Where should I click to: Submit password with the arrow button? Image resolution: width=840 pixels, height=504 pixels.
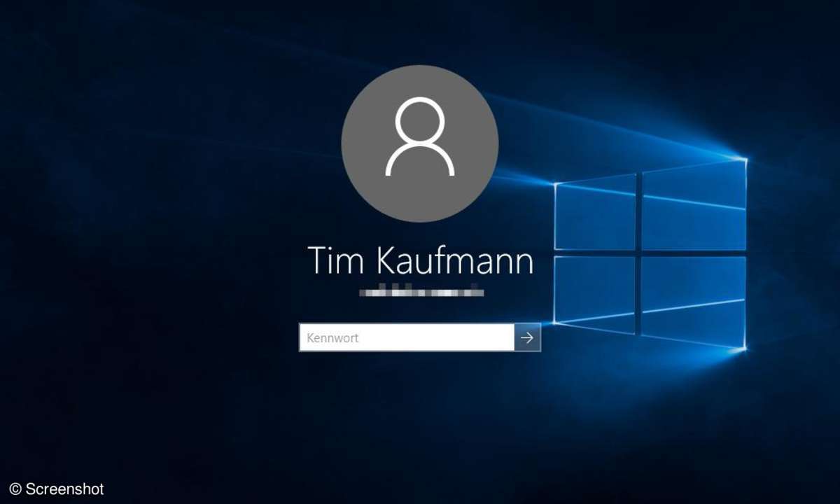[527, 337]
